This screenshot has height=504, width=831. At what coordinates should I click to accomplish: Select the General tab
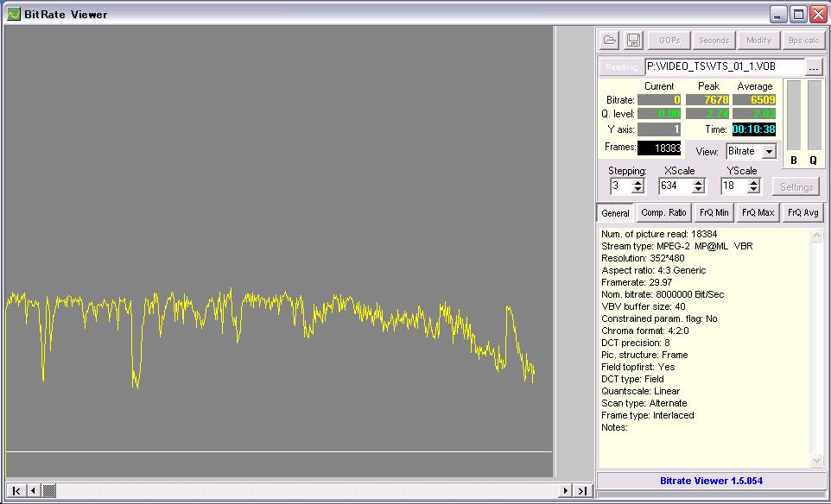click(x=615, y=213)
